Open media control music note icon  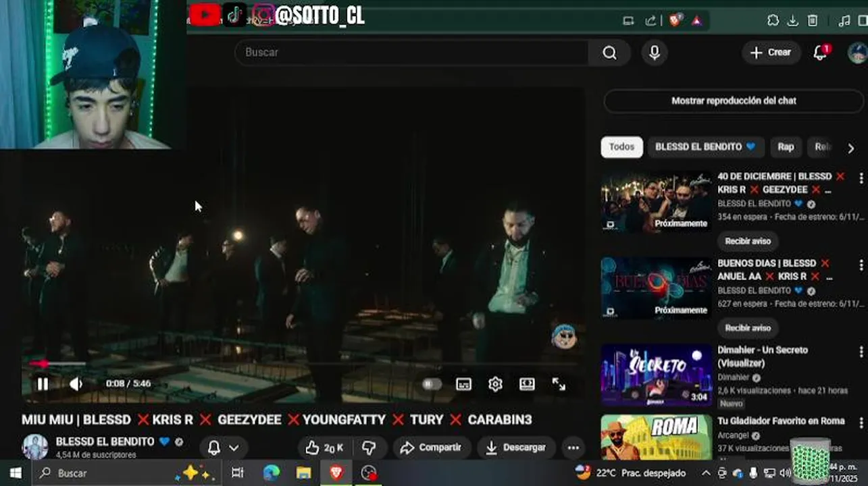coord(844,21)
